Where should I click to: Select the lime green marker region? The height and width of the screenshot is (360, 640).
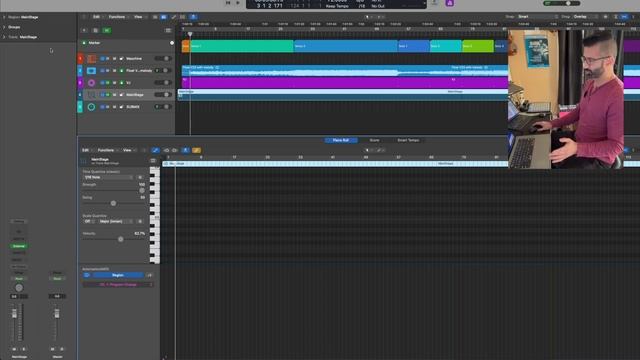click(x=478, y=46)
